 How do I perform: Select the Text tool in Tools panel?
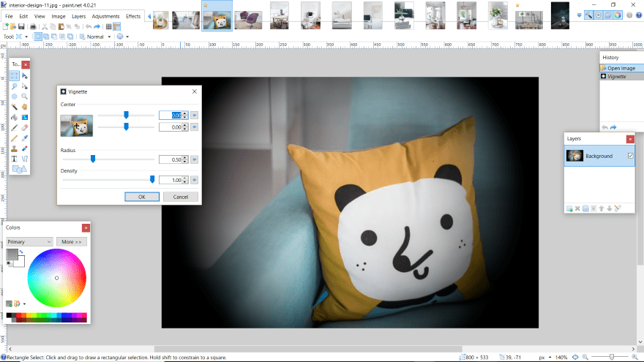pos(14,159)
